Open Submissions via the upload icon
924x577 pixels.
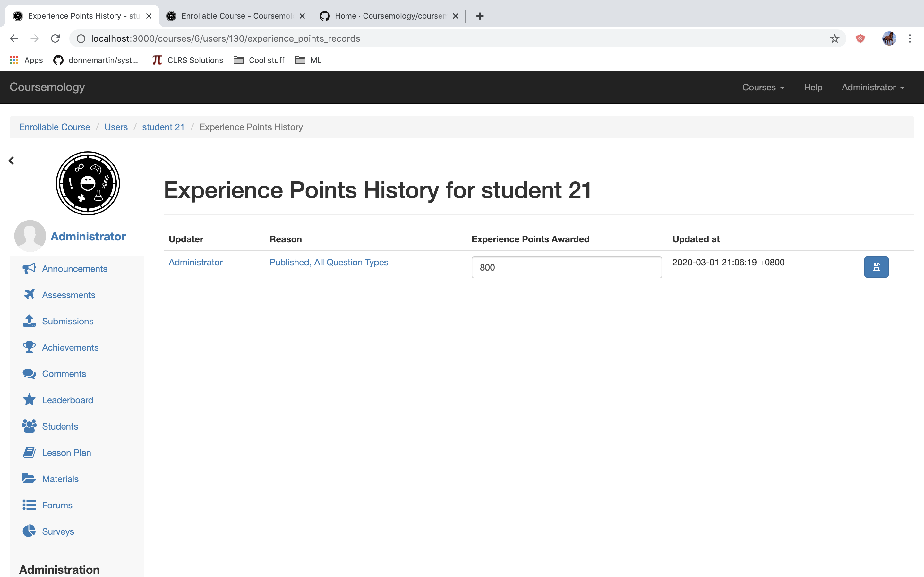[29, 321]
